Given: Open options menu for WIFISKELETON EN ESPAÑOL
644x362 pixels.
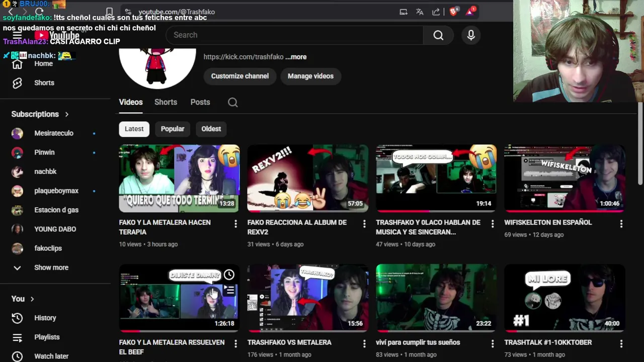Looking at the screenshot, I should (621, 224).
